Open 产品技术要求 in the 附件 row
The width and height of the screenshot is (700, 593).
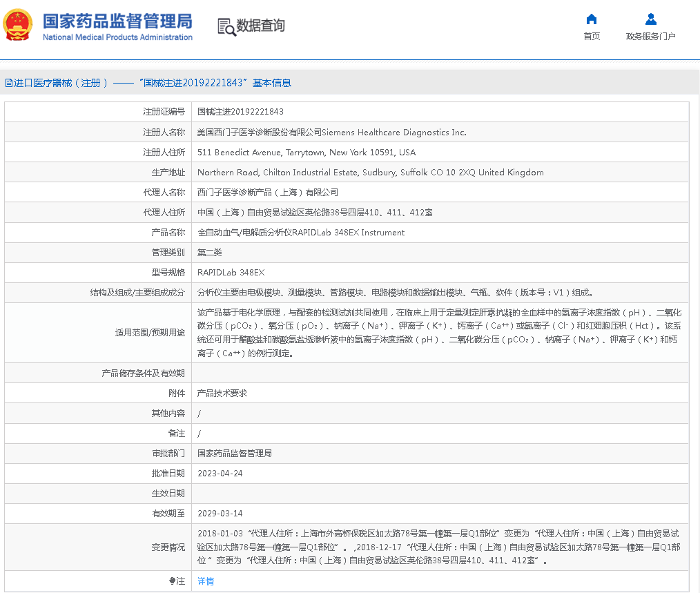coord(222,393)
